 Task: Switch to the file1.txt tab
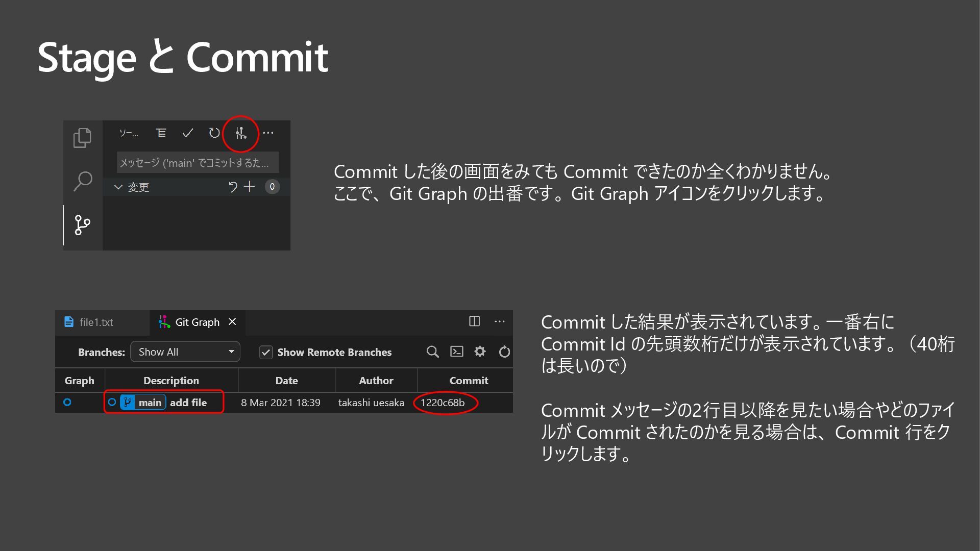tap(96, 322)
